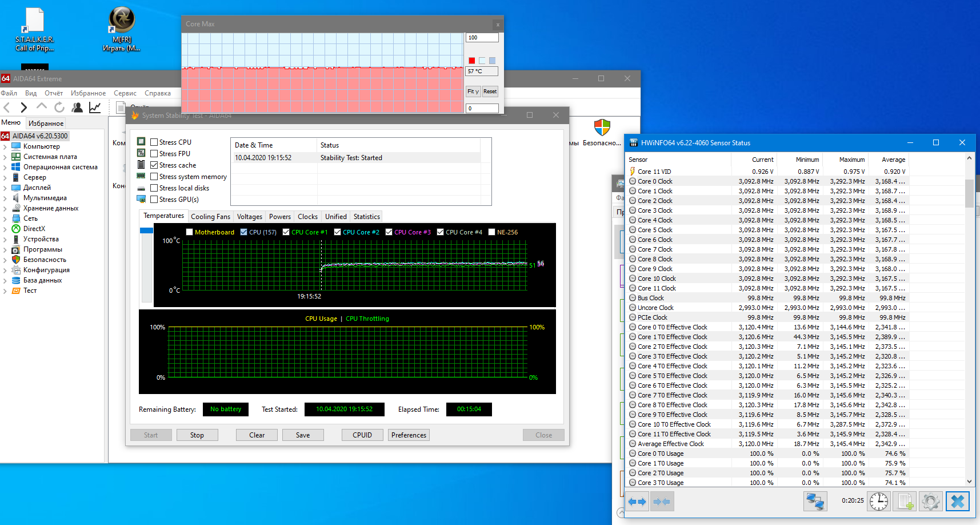980x525 pixels.
Task: Enable the Stress local disks checkbox
Action: coord(154,188)
